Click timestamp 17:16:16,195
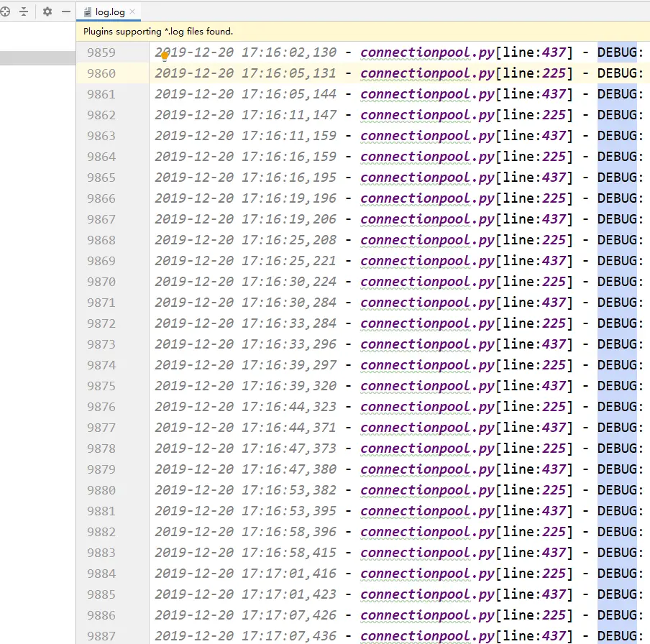The image size is (650, 644). [x=289, y=178]
